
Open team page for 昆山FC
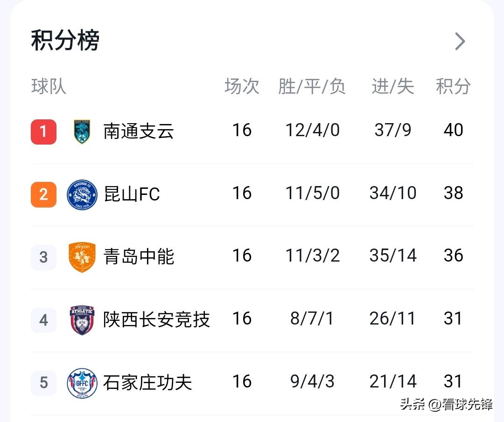point(131,194)
